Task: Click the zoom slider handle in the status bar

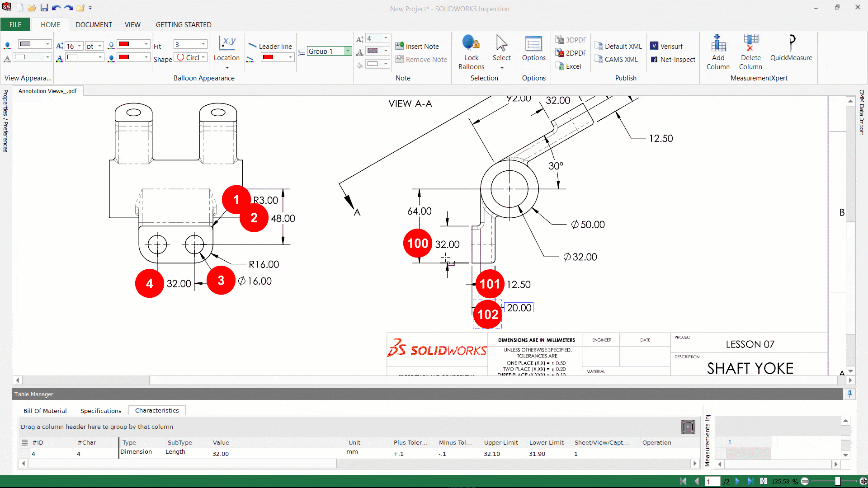Action: point(837,481)
